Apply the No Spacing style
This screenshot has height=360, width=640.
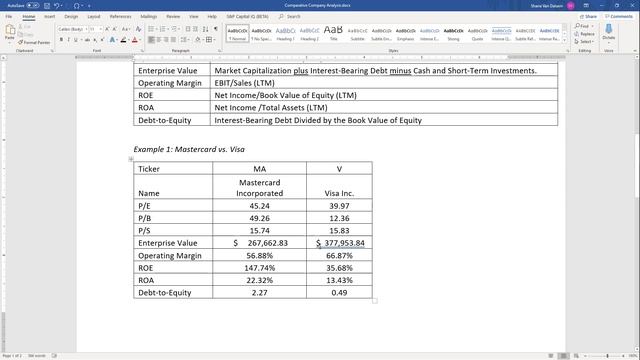(261, 33)
